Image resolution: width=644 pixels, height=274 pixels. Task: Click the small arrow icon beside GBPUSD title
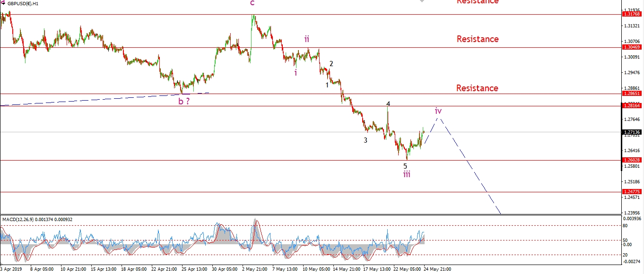[3, 3]
